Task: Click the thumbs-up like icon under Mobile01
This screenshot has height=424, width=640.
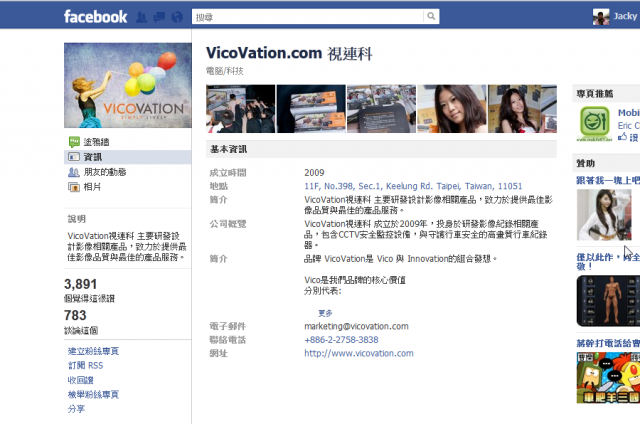Action: [622, 137]
